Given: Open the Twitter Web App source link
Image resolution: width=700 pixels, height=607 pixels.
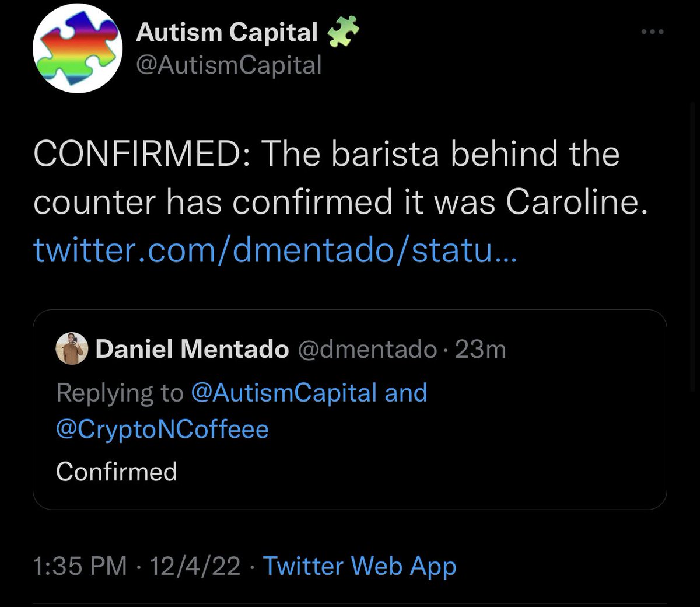Looking at the screenshot, I should pyautogui.click(x=359, y=566).
